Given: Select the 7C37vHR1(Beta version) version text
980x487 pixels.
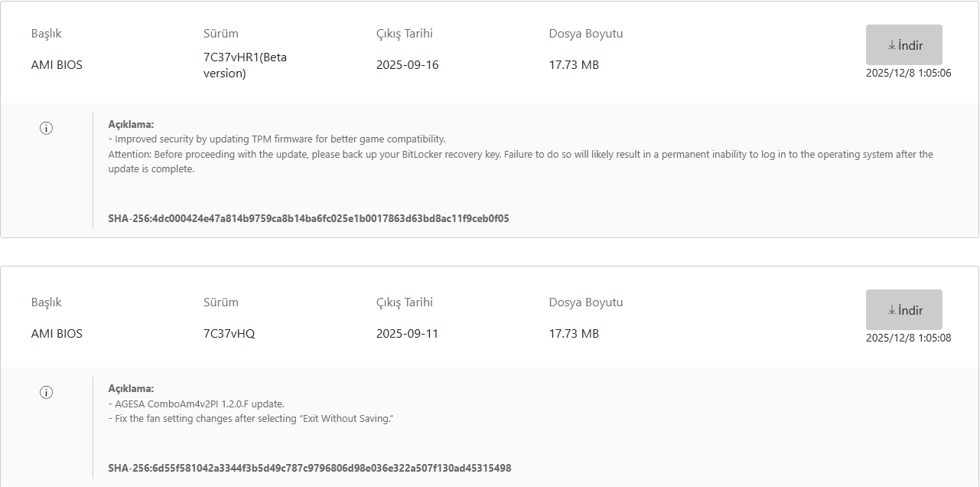Looking at the screenshot, I should (x=245, y=65).
